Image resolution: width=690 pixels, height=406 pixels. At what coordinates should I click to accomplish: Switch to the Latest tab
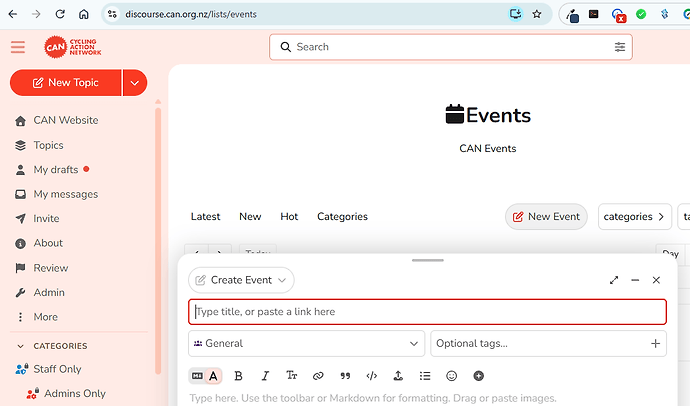click(206, 216)
